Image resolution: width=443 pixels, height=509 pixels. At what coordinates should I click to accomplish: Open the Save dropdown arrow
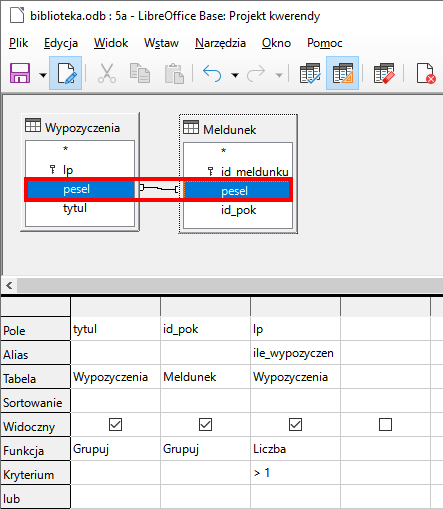coord(43,75)
